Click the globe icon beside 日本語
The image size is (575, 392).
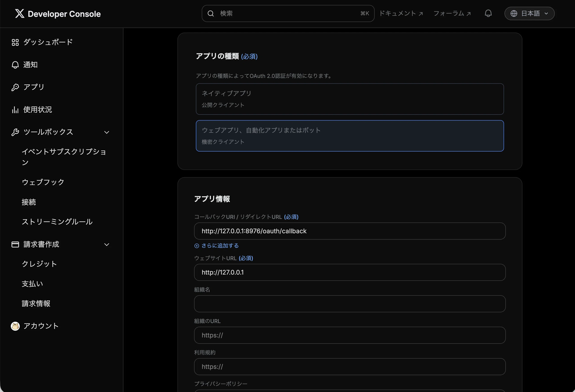click(x=514, y=14)
